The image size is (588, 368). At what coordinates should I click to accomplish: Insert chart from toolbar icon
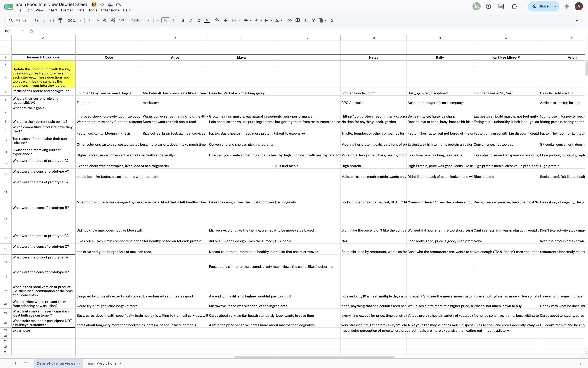305,20
